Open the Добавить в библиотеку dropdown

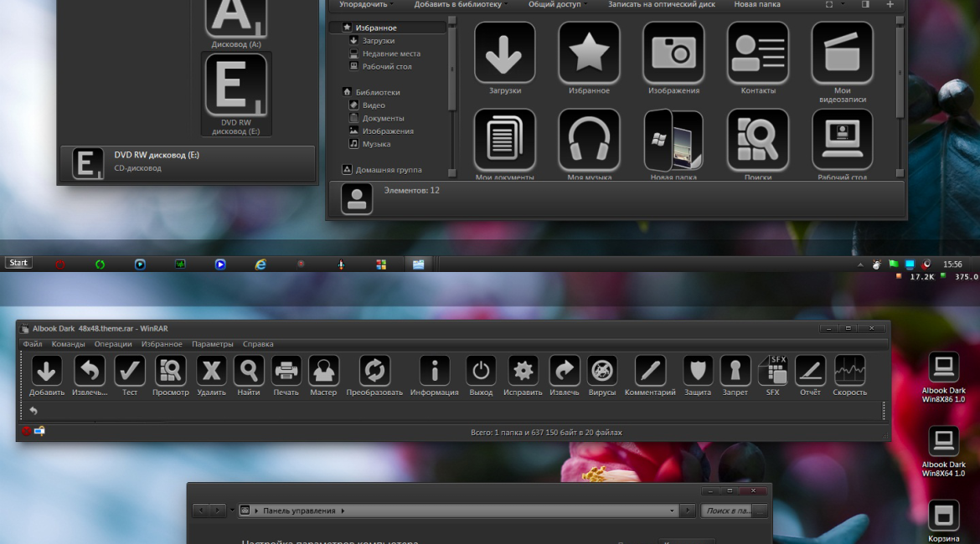tap(461, 4)
